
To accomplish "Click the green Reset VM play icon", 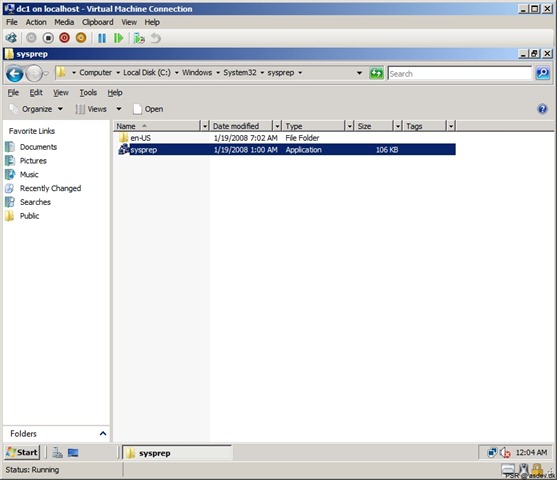I will click(119, 38).
